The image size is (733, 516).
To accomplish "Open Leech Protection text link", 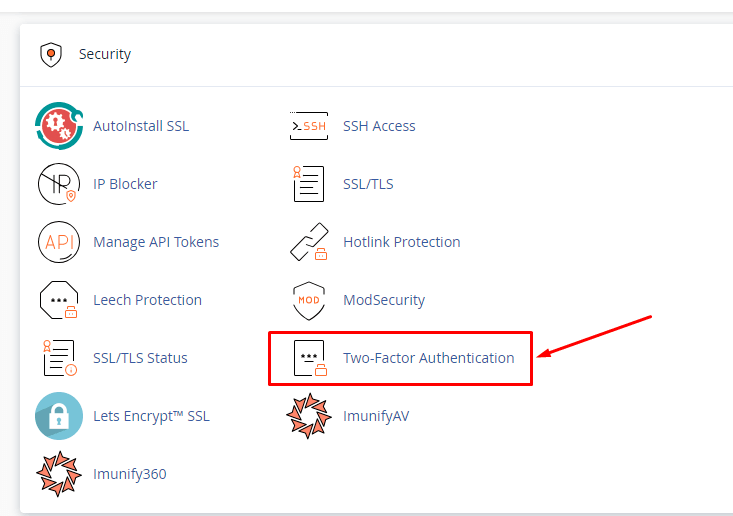I will (147, 300).
